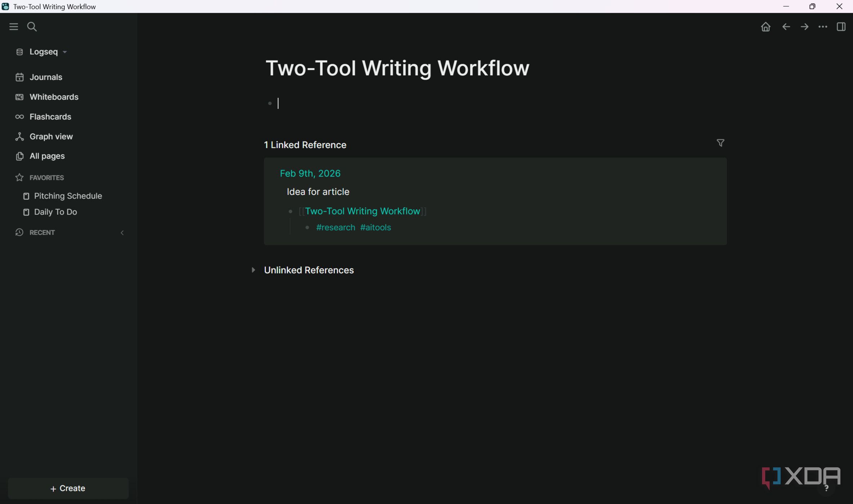Click the bullet of the empty block
853x504 pixels.
(x=270, y=104)
